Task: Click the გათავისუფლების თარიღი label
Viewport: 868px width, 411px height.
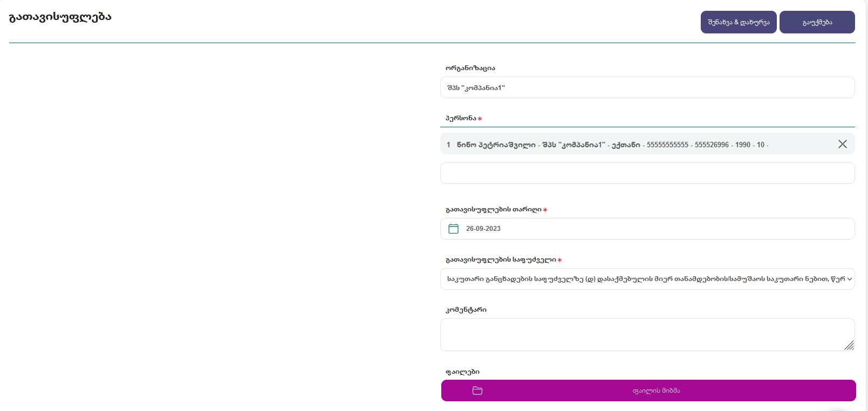Action: click(493, 209)
